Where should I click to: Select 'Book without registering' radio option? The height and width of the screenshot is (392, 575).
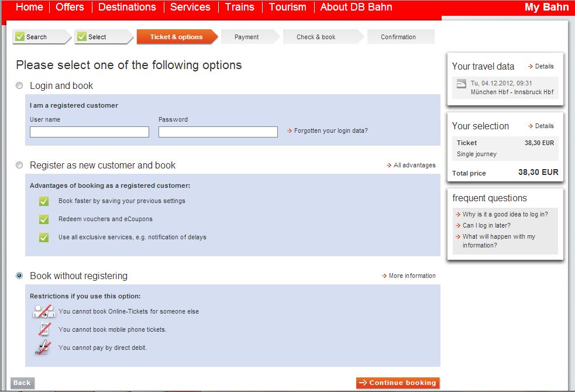pyautogui.click(x=19, y=276)
